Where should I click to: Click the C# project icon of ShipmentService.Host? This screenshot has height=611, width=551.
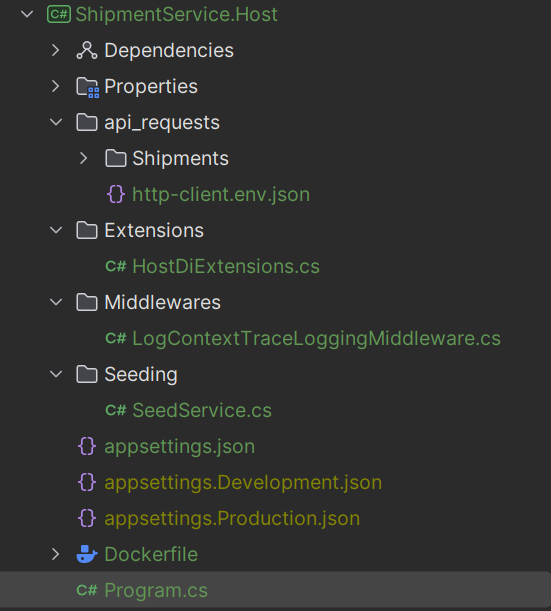[x=58, y=14]
